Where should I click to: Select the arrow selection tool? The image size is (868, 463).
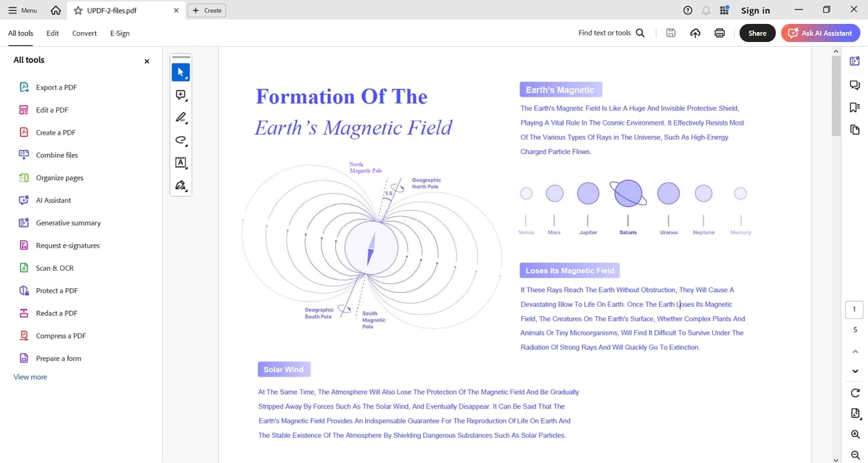click(180, 72)
